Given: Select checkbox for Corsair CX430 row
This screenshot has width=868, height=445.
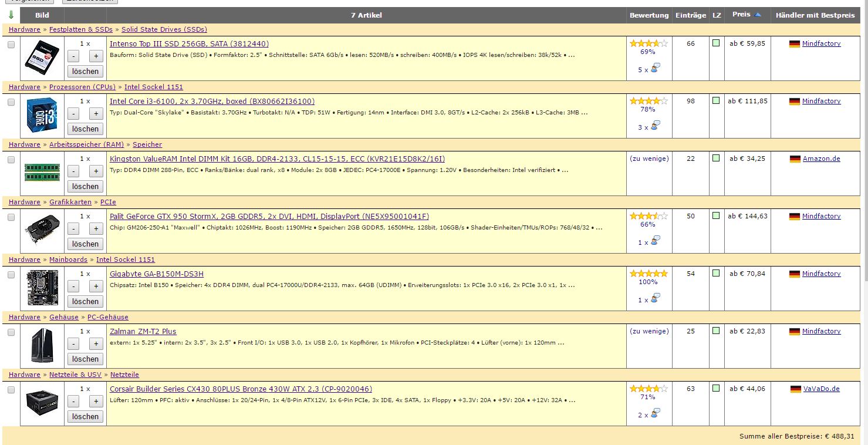Looking at the screenshot, I should coord(11,389).
